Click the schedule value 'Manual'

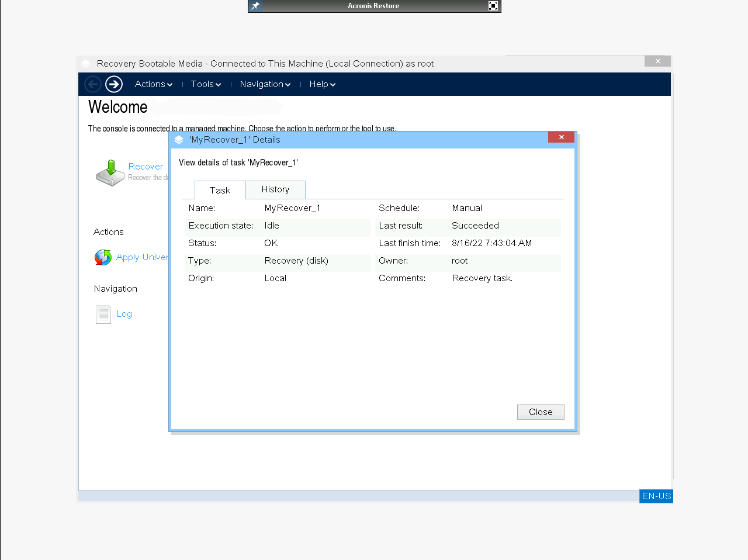[x=467, y=208]
